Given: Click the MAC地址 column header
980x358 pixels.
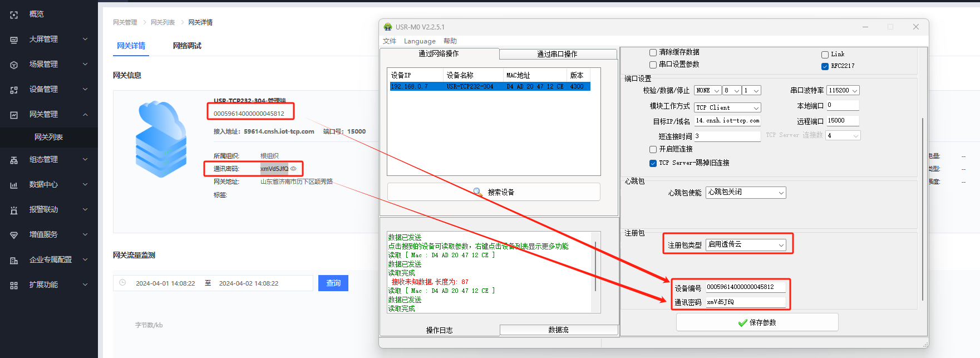Looking at the screenshot, I should [x=535, y=75].
